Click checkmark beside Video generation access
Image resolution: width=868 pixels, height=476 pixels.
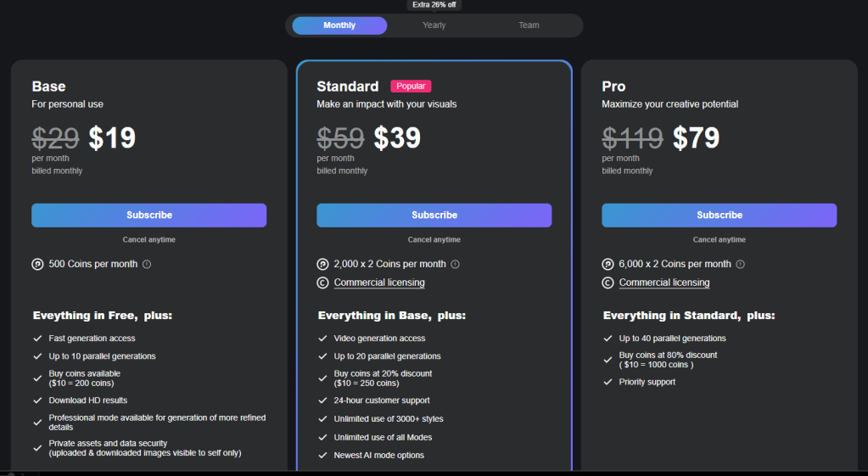coord(322,339)
